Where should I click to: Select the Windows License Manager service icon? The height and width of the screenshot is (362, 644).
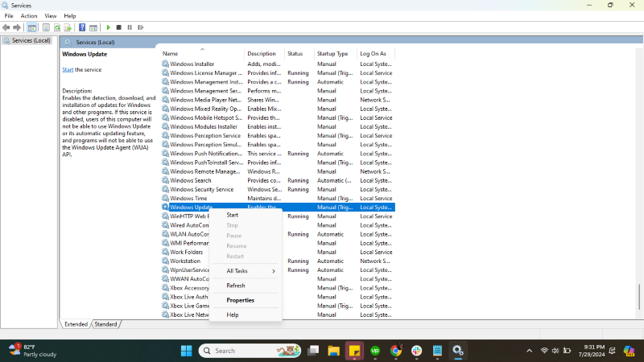(165, 73)
